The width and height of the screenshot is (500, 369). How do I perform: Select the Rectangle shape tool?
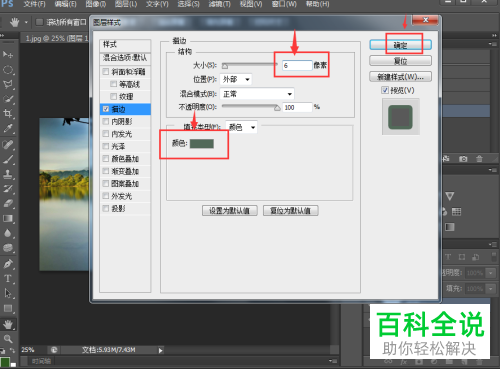tap(8, 308)
